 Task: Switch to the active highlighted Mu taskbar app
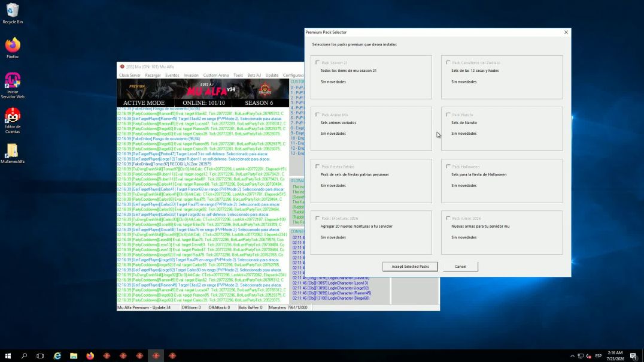point(156,356)
